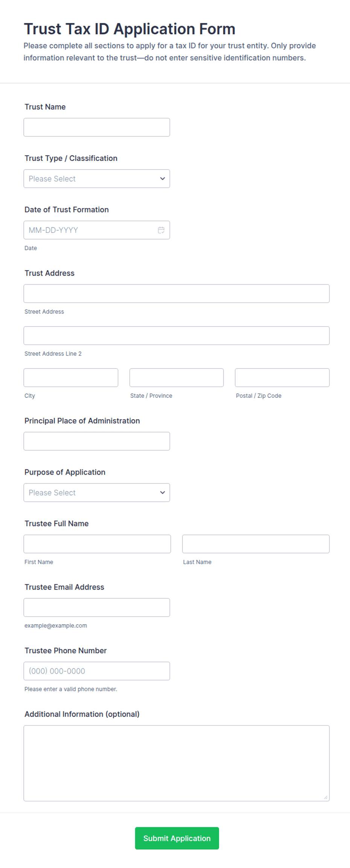This screenshot has width=350, height=868.
Task: Focus the Trust Name text field
Action: click(x=97, y=127)
